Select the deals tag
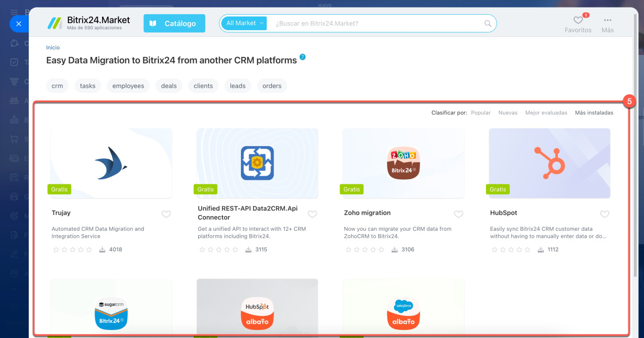Image resolution: width=644 pixels, height=338 pixels. click(x=169, y=86)
